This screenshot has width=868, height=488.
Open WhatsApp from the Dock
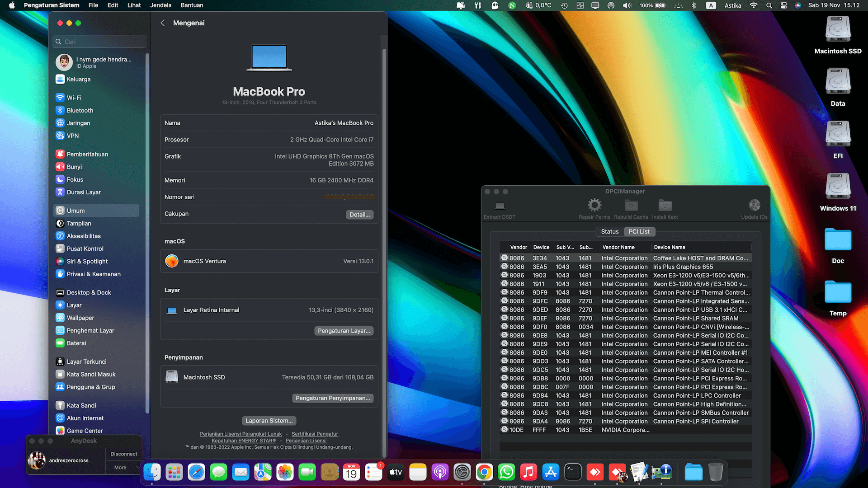tap(506, 473)
